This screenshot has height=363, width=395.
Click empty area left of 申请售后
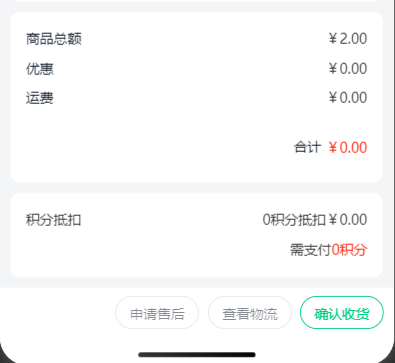[x=57, y=313]
